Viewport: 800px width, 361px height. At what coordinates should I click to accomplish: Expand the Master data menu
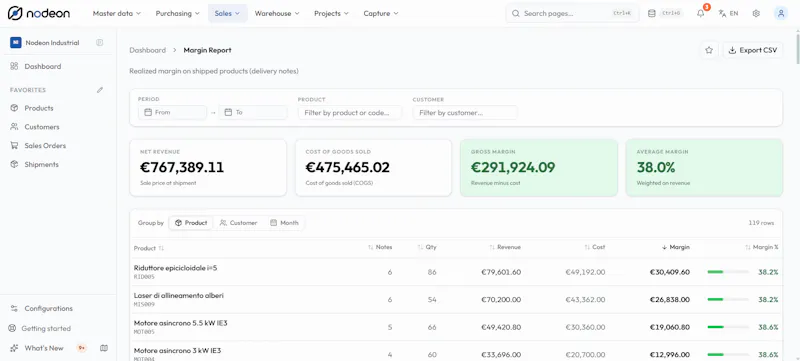point(117,14)
